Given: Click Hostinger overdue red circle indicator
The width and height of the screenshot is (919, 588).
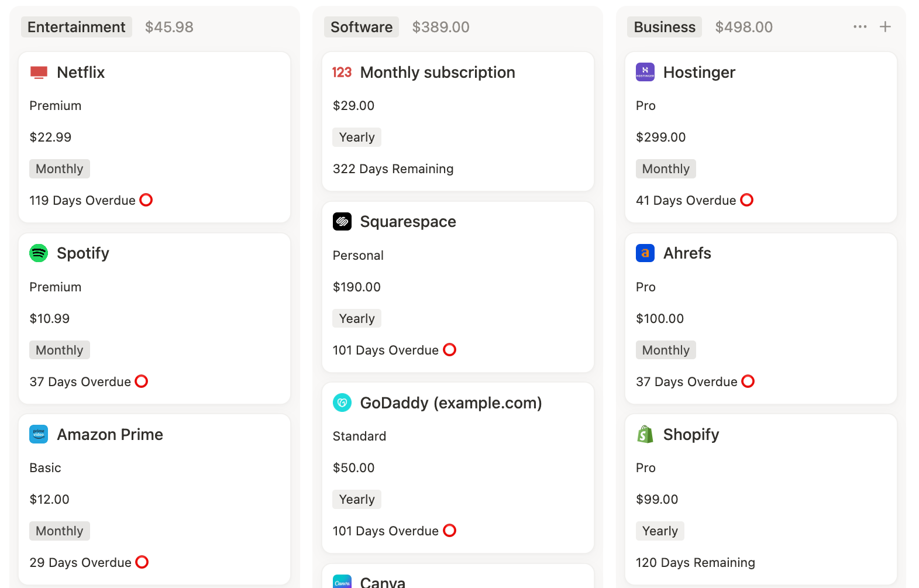Looking at the screenshot, I should 747,200.
